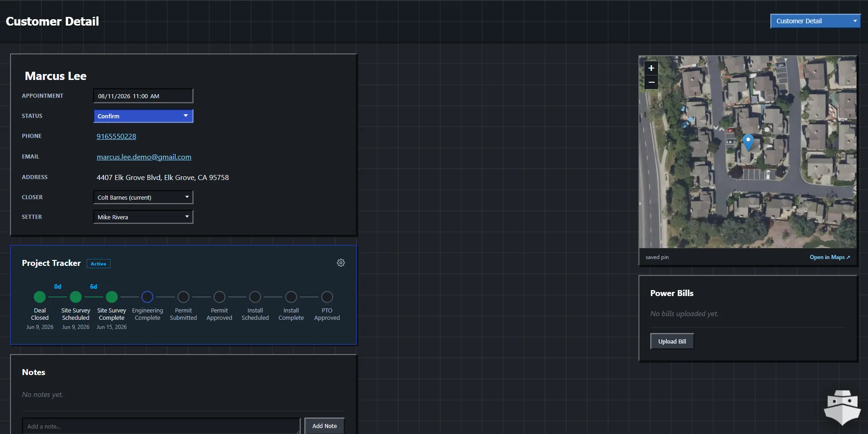This screenshot has height=434, width=868.
Task: Open in Maps link
Action: pyautogui.click(x=830, y=257)
